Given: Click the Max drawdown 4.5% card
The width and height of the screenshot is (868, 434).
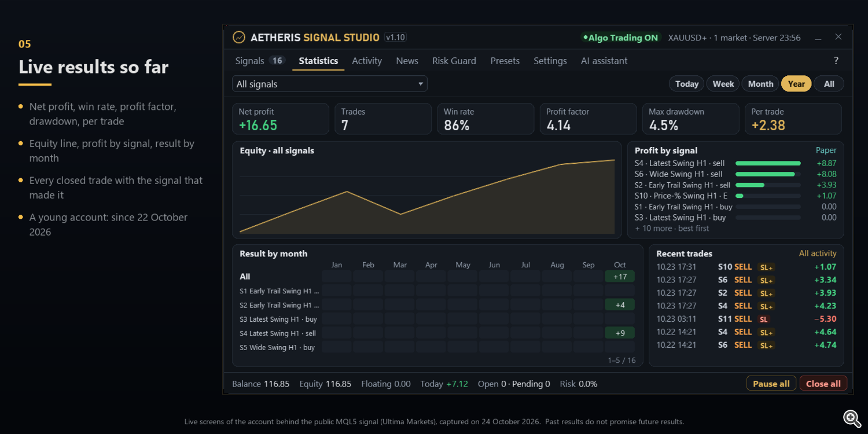Looking at the screenshot, I should click(691, 119).
